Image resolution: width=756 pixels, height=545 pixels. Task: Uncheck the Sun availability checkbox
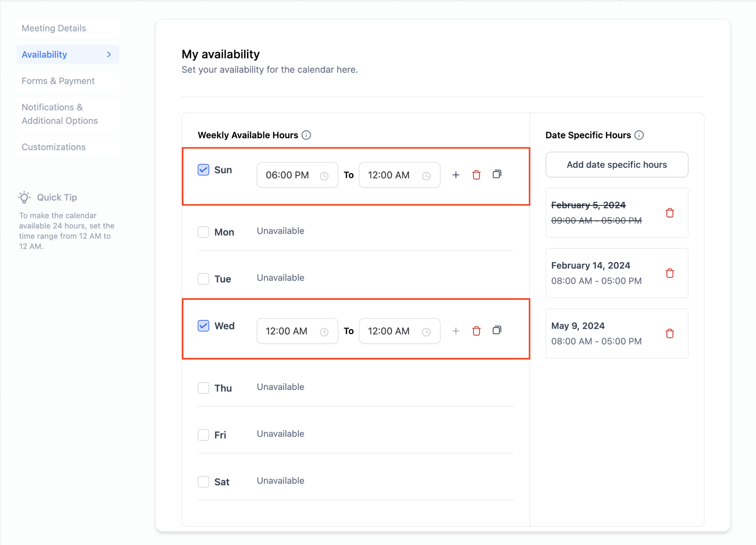point(203,170)
